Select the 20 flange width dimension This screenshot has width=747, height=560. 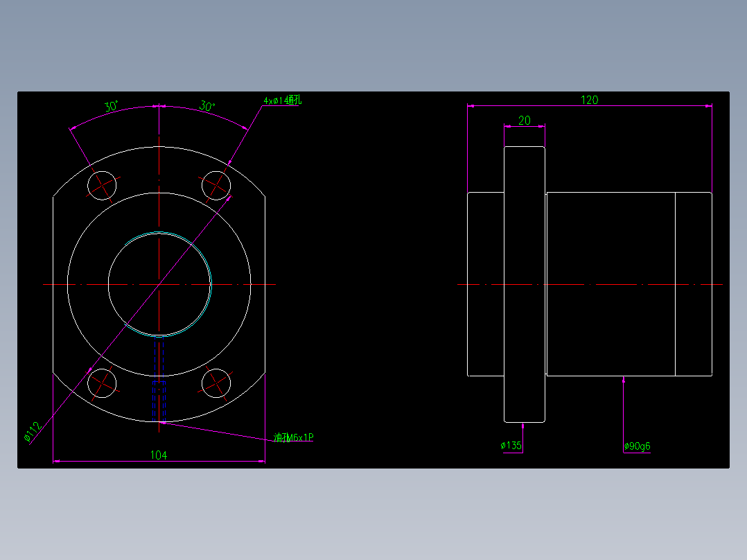[x=524, y=121]
